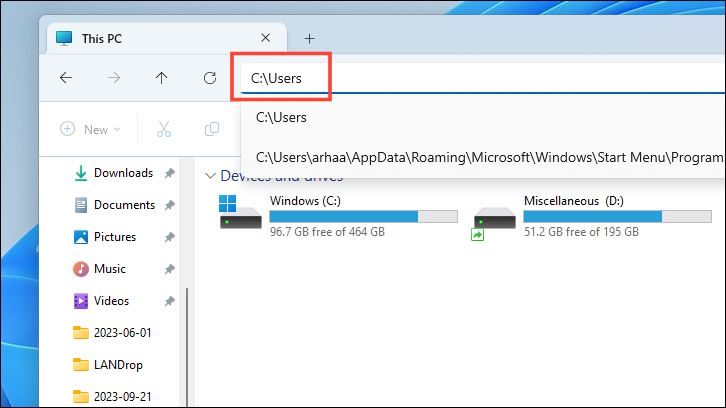
Task: Click the Back navigation arrow
Action: [x=66, y=78]
